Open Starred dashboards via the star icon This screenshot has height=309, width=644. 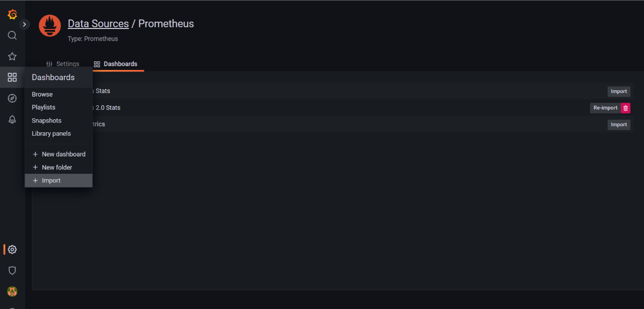(x=12, y=56)
